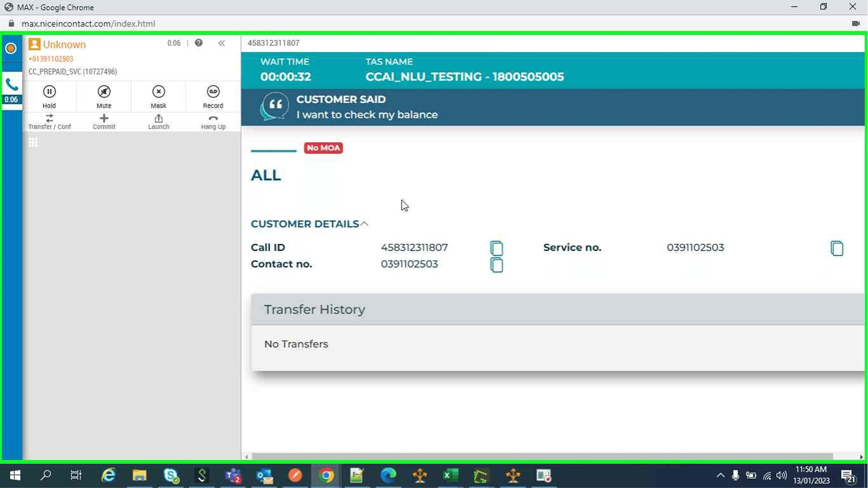Image resolution: width=868 pixels, height=488 pixels.
Task: Collapse contact panel with double chevron
Action: click(x=221, y=43)
